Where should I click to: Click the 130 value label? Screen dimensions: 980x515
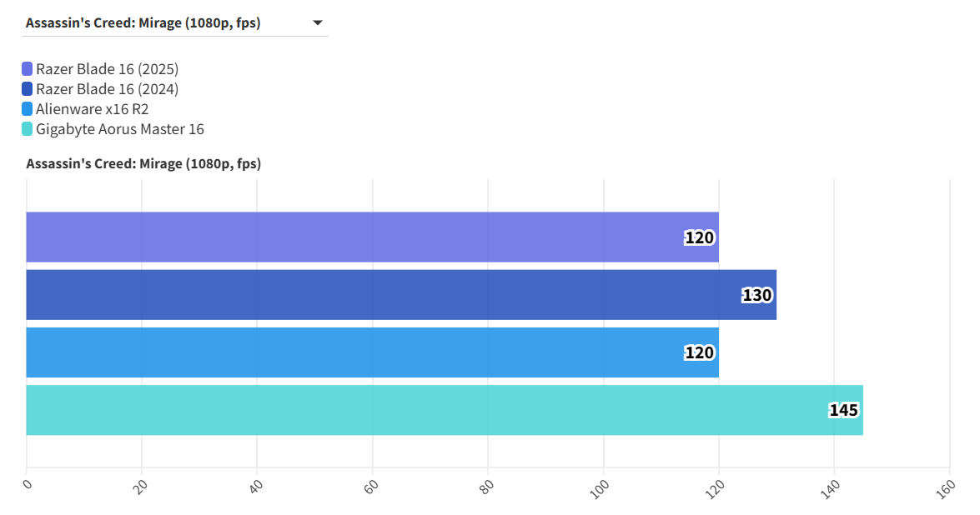click(756, 295)
